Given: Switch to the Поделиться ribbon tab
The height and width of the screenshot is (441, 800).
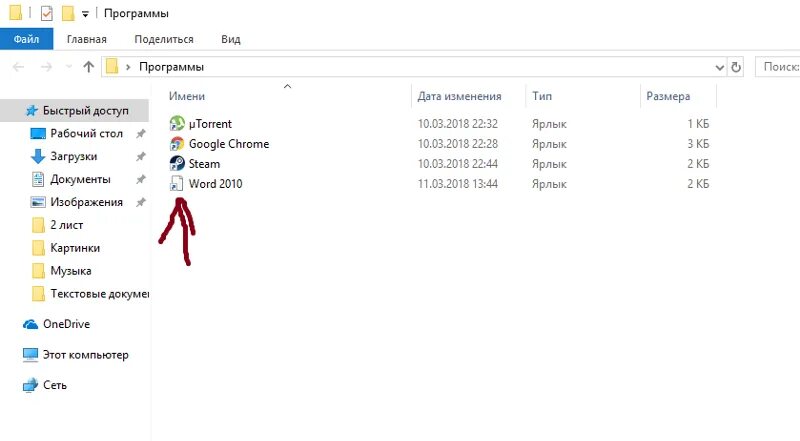Looking at the screenshot, I should (164, 39).
